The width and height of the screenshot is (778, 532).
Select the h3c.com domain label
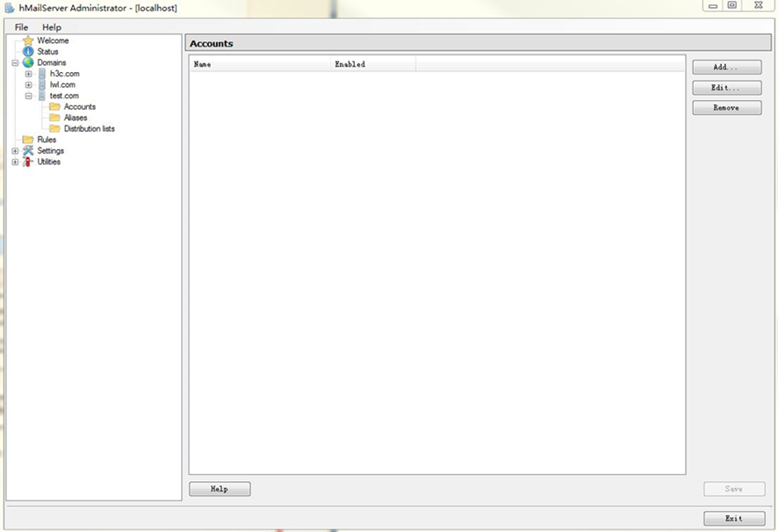point(64,74)
